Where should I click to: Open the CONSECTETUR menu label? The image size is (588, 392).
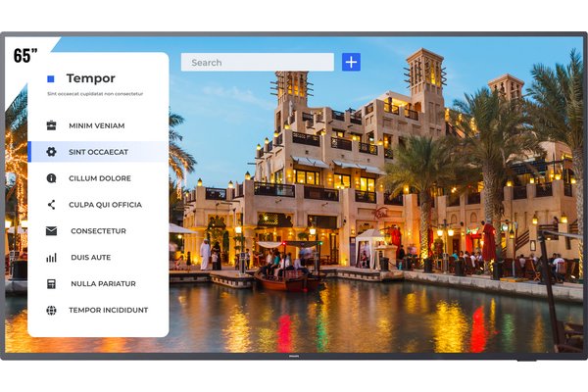[x=98, y=231]
